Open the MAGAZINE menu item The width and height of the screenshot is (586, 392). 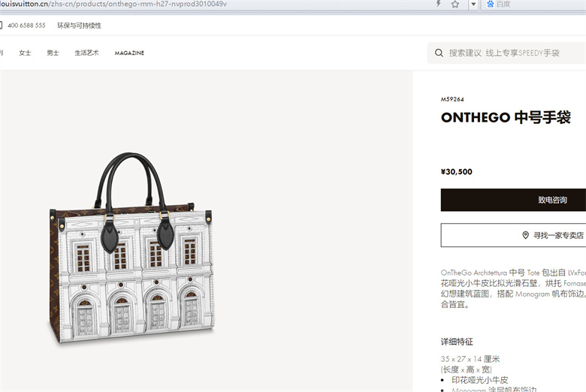click(129, 53)
